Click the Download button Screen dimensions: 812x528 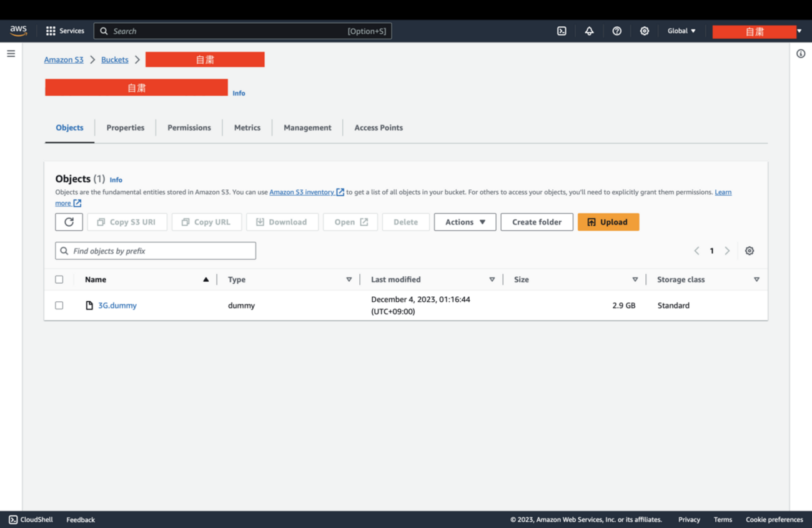point(282,222)
